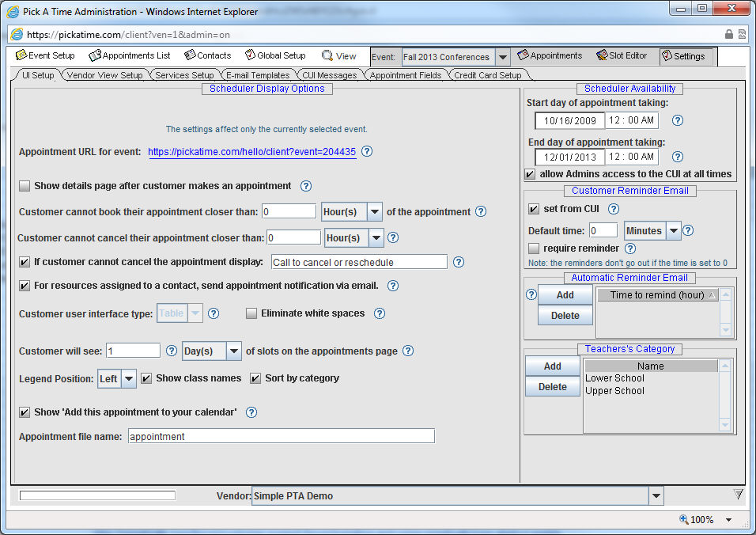756x535 pixels.
Task: Click help icon for 'require reminder'
Action: coord(630,249)
